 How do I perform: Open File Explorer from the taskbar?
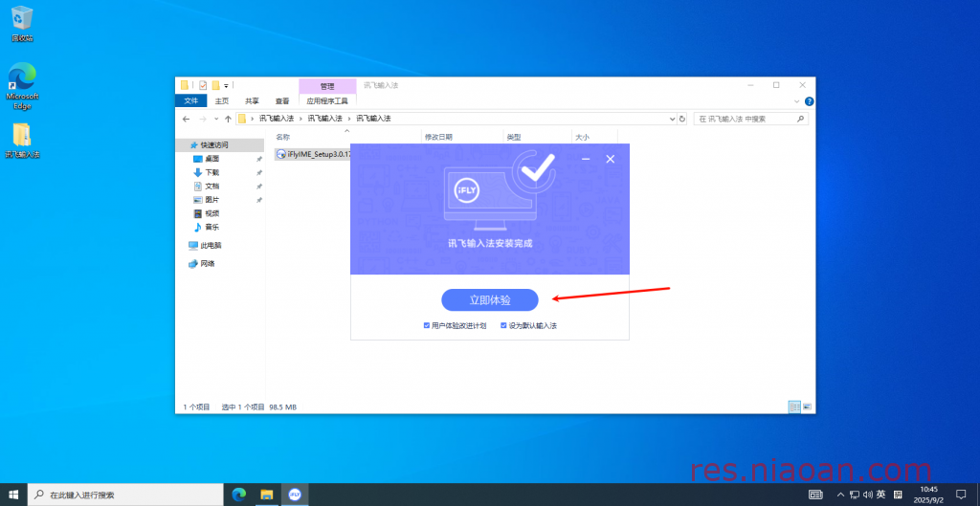[x=267, y=495]
